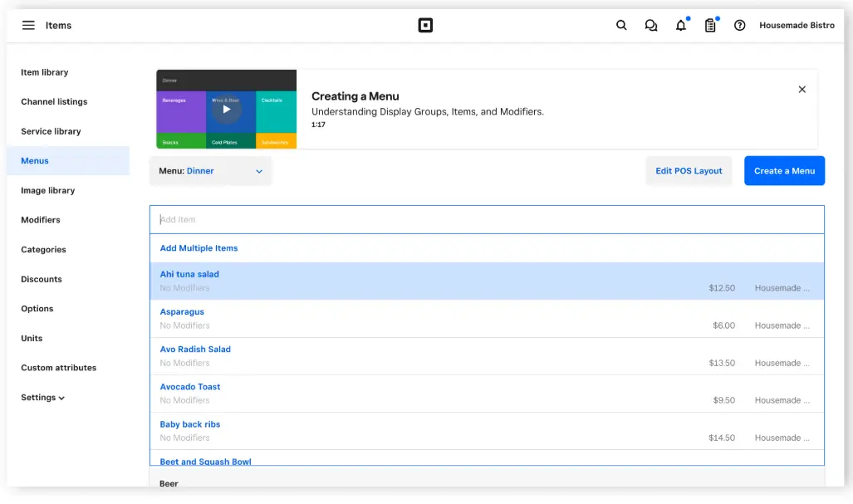Click the $13.50 price of Avo Radish Salad

tap(722, 363)
